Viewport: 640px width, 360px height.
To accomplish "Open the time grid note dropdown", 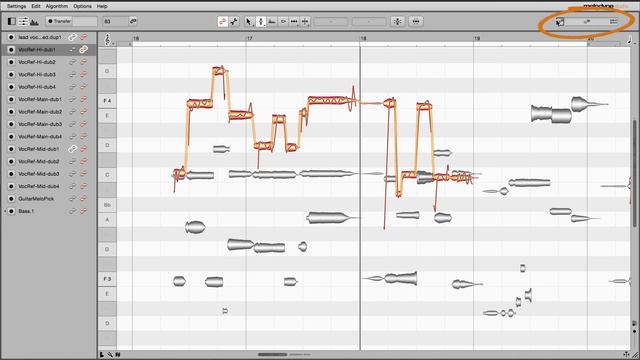I will point(630,40).
